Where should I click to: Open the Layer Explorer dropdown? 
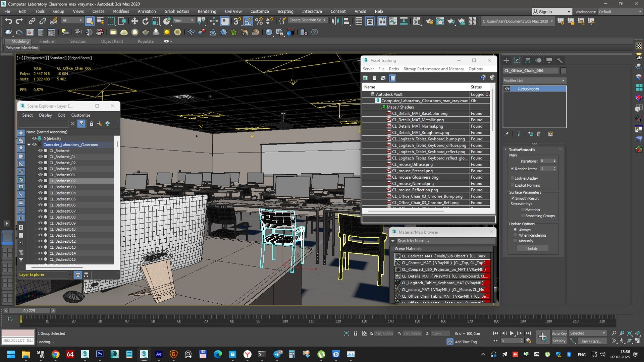tap(69, 275)
